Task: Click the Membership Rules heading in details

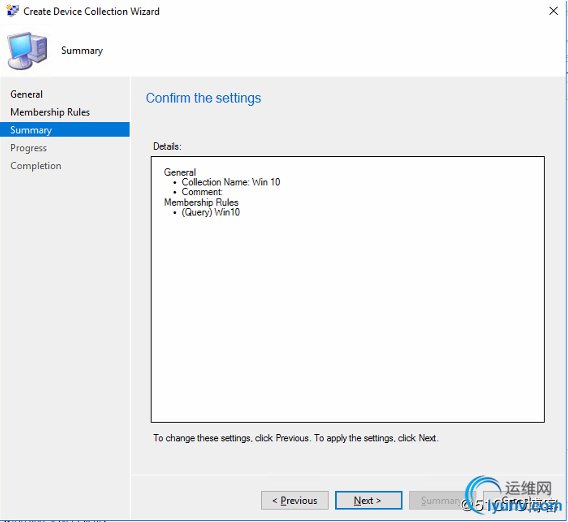Action: coord(201,202)
